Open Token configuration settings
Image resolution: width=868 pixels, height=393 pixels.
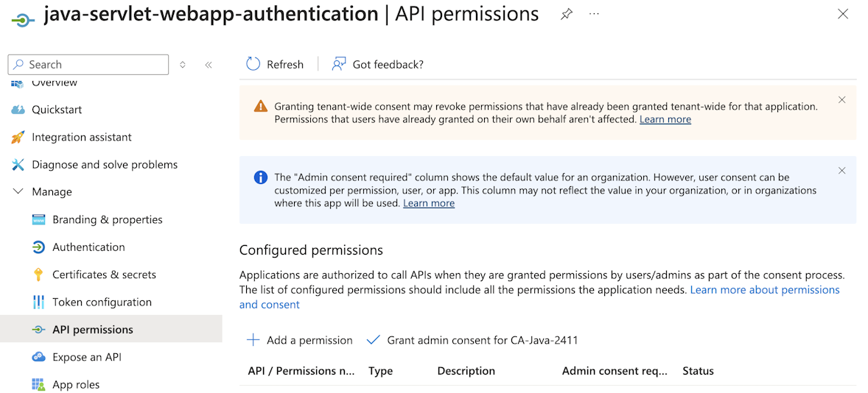pos(102,302)
